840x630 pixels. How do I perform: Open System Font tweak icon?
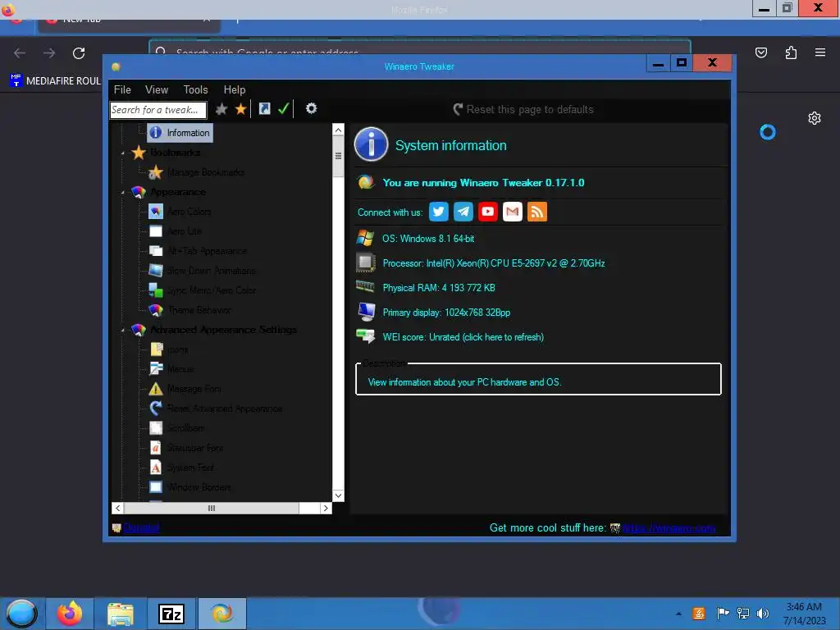[155, 468]
